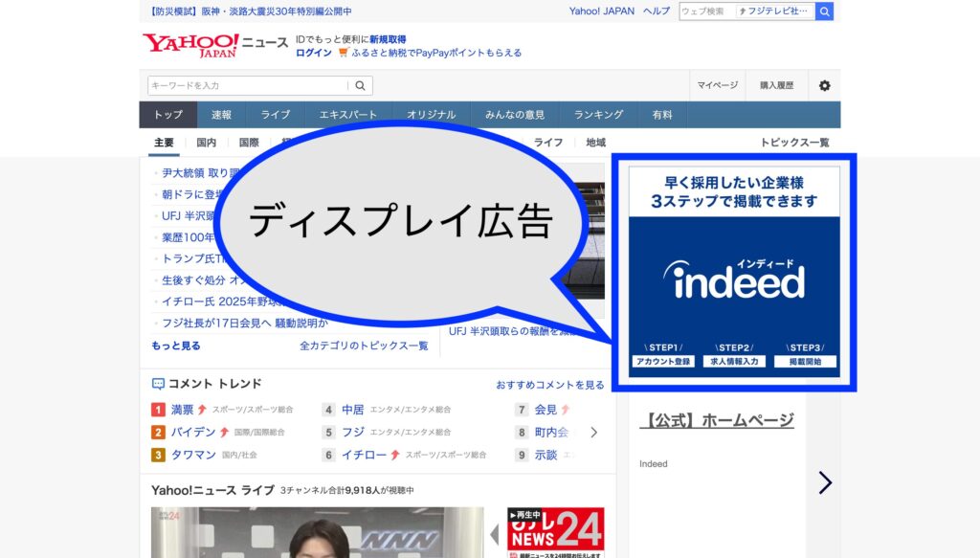Click the Yahoo! JAPAN logo
This screenshot has width=980, height=558.
tap(190, 45)
